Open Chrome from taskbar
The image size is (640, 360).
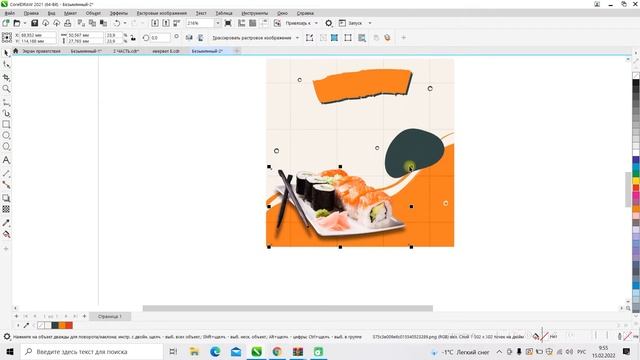[277, 351]
